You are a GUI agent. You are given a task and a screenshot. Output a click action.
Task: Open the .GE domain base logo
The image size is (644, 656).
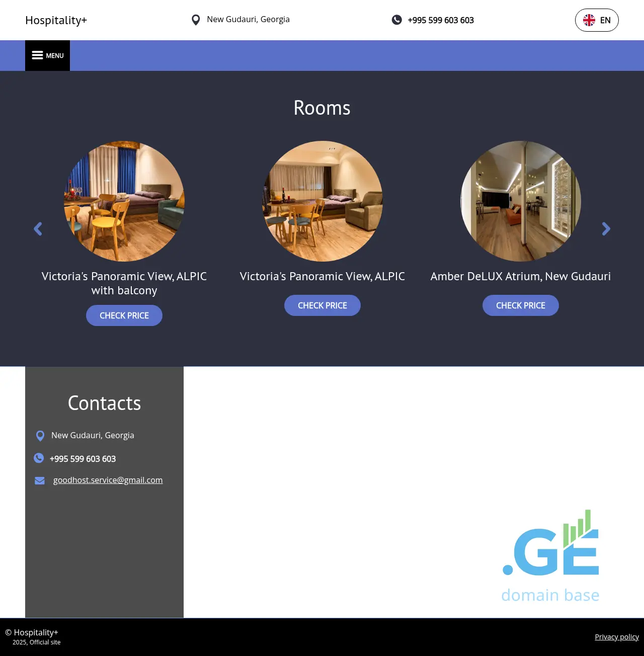click(x=550, y=556)
